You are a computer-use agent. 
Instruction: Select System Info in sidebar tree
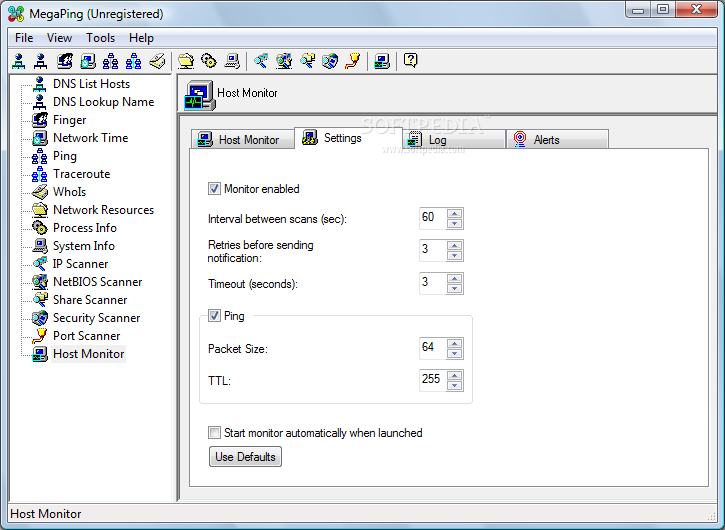(x=84, y=246)
